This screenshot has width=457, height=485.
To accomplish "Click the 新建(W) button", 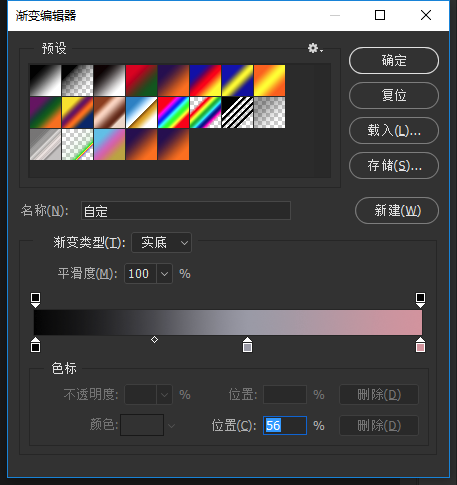I will pos(397,210).
